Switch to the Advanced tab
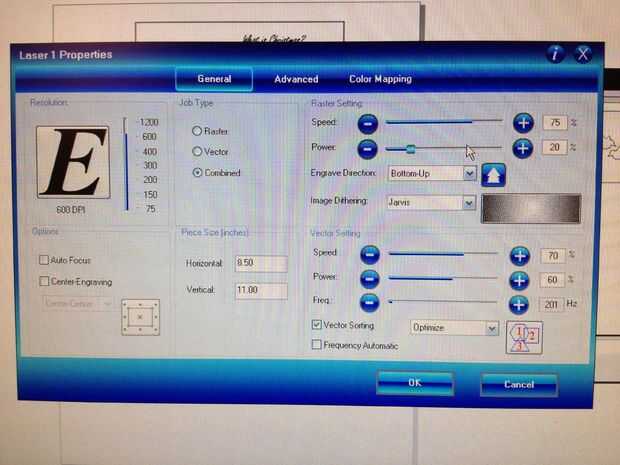The image size is (620, 465). tap(296, 79)
